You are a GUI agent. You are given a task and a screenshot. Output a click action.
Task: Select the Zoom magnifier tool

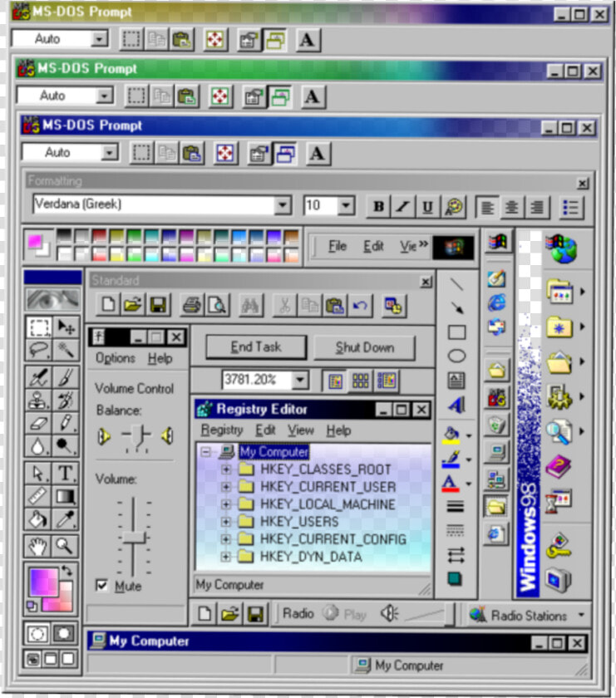pos(66,546)
